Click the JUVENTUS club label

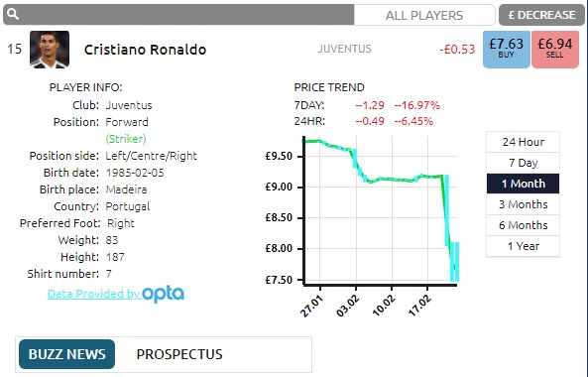click(x=345, y=49)
